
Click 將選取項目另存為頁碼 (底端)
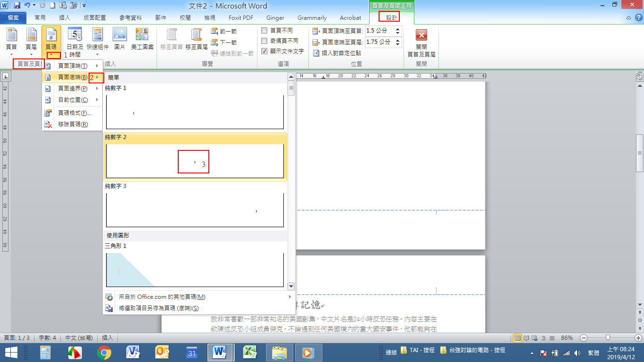tap(199, 308)
